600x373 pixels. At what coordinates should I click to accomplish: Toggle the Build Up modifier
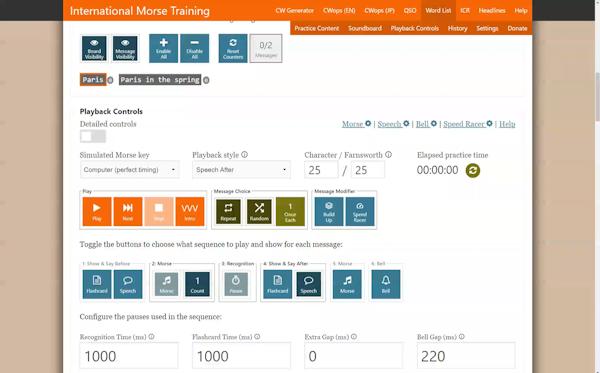point(329,211)
